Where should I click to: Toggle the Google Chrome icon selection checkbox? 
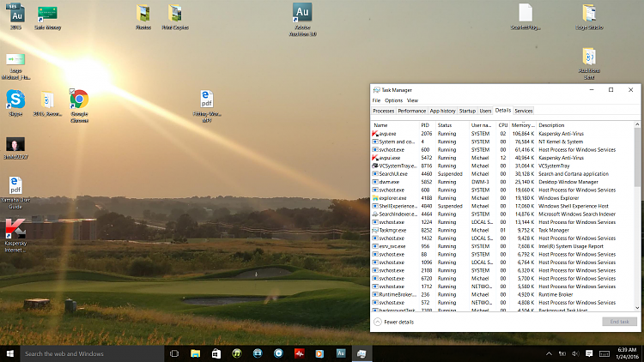(x=72, y=91)
